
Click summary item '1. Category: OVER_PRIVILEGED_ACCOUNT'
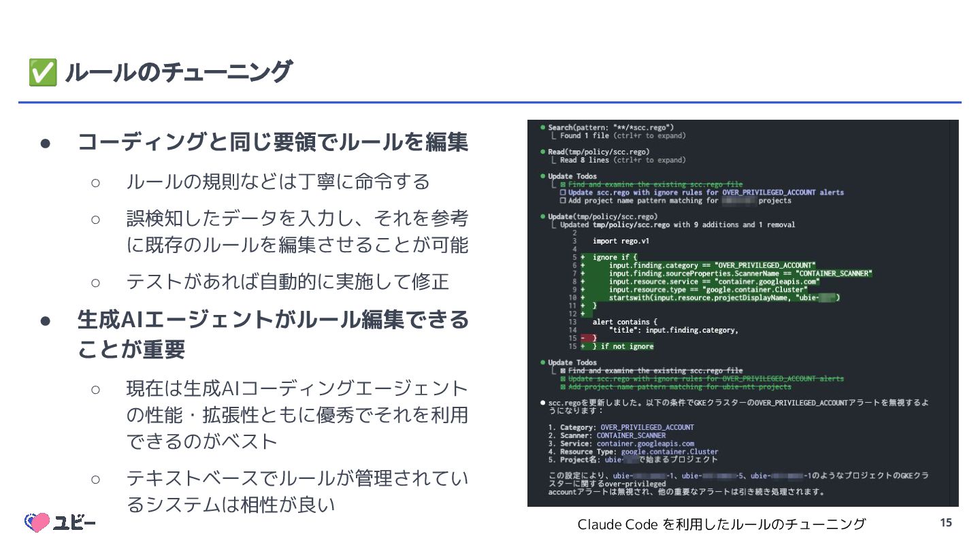pos(621,427)
